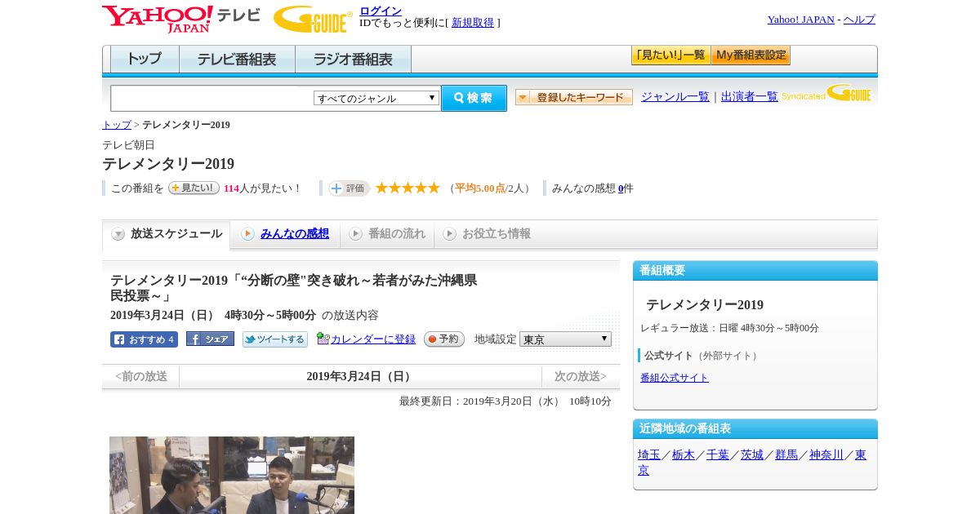Click the Syndicated G-GUIDE logo
Image resolution: width=980 pixels, height=514 pixels.
[x=826, y=94]
